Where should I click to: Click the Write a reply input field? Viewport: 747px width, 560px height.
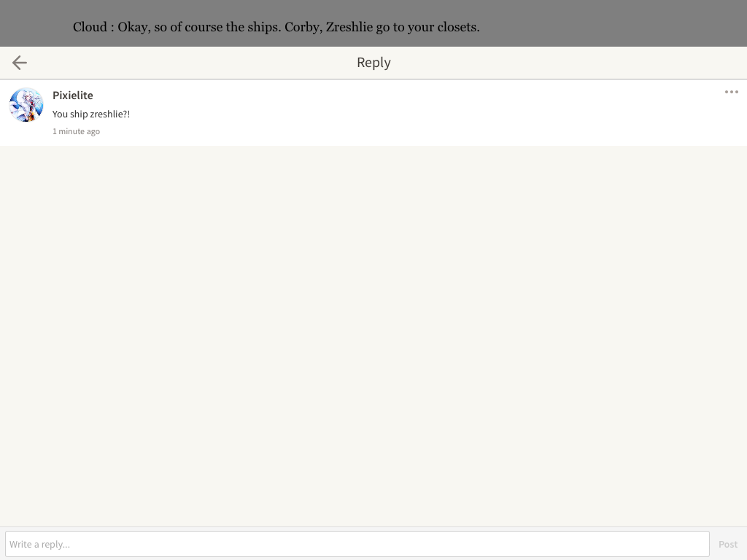tap(357, 544)
